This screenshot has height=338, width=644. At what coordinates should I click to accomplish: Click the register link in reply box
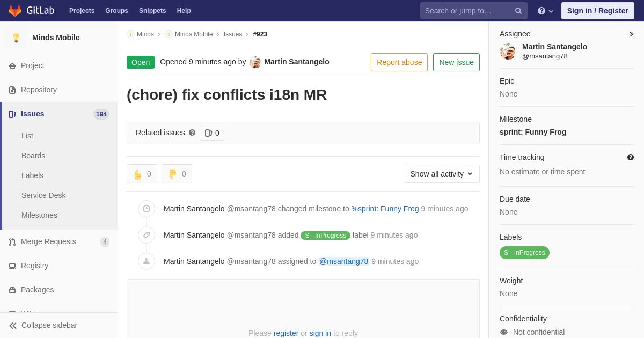[286, 333]
